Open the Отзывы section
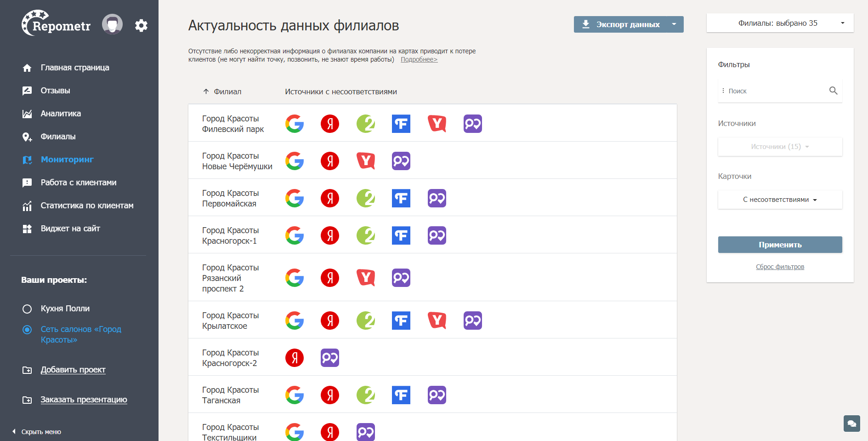The width and height of the screenshot is (868, 441). click(x=55, y=91)
